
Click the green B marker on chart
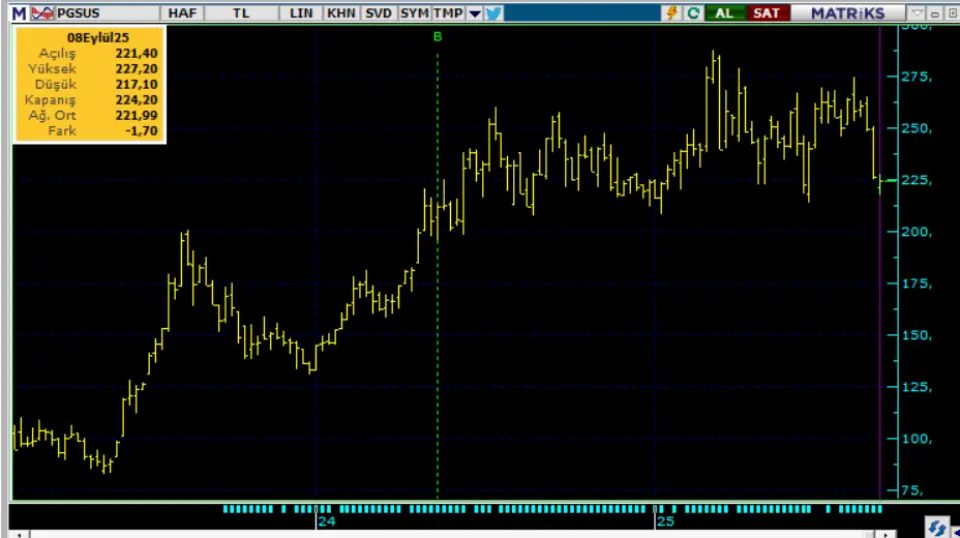[437, 37]
